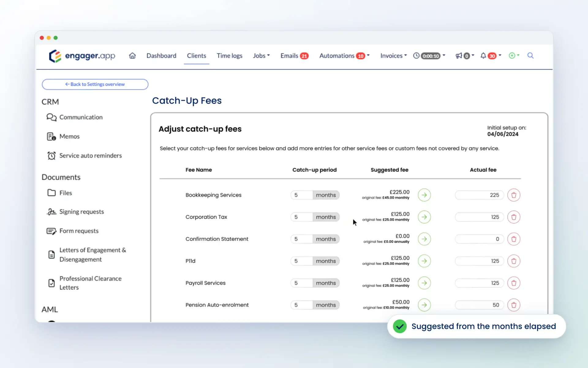Delete the Corporation Tax fee row
Image resolution: width=588 pixels, height=368 pixels.
point(514,217)
